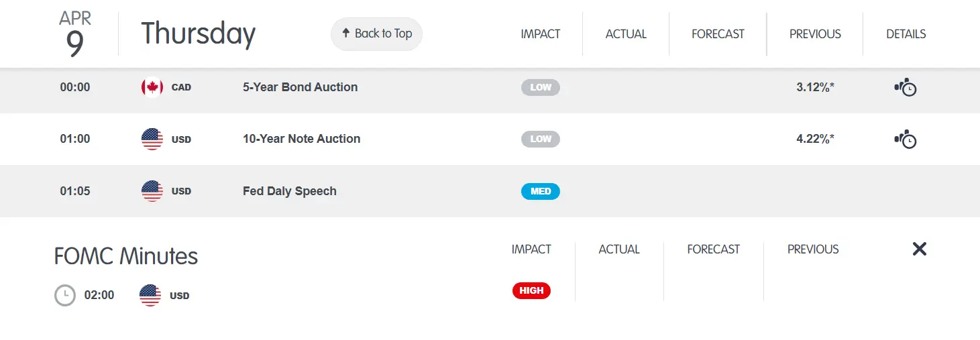
Task: Close the FOMC Minutes detail panel
Action: click(919, 249)
